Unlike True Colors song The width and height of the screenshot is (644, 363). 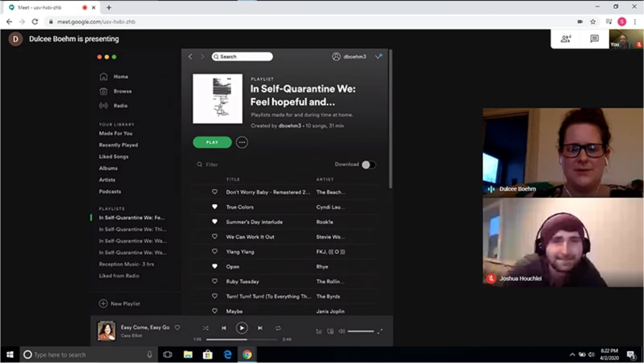click(x=214, y=207)
